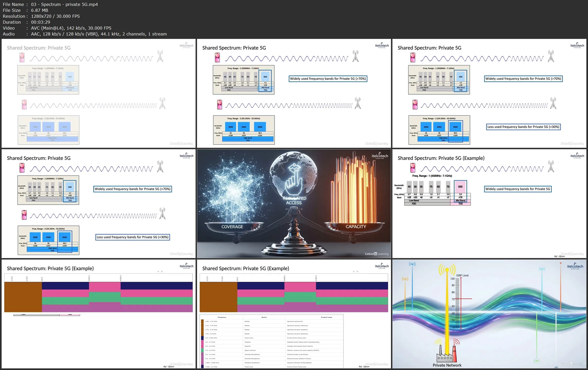Click the Spectrum Access Vodafone table row

click(297, 330)
